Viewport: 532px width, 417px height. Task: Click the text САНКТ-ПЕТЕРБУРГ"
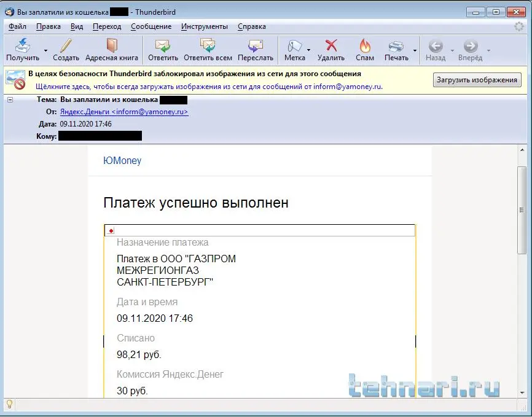tap(165, 282)
